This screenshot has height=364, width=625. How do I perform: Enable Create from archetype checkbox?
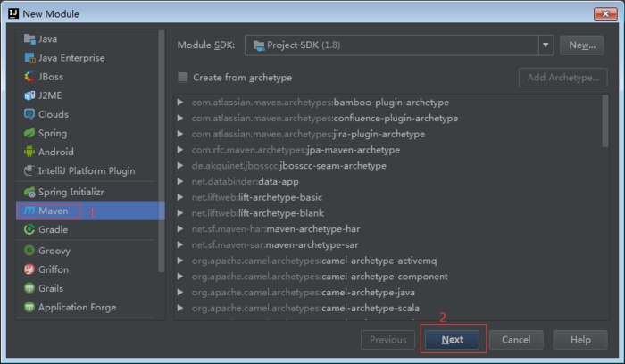tap(183, 78)
